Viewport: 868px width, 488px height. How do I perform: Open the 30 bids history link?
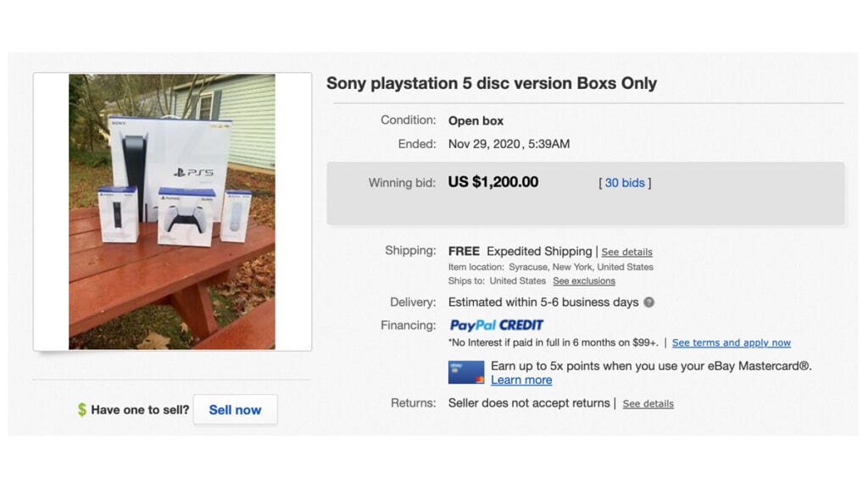coord(625,183)
